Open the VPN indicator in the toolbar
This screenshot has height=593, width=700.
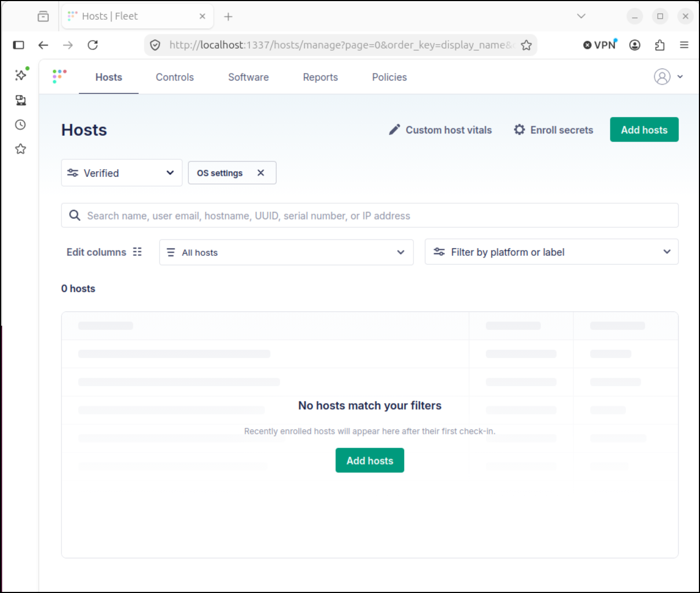[600, 45]
